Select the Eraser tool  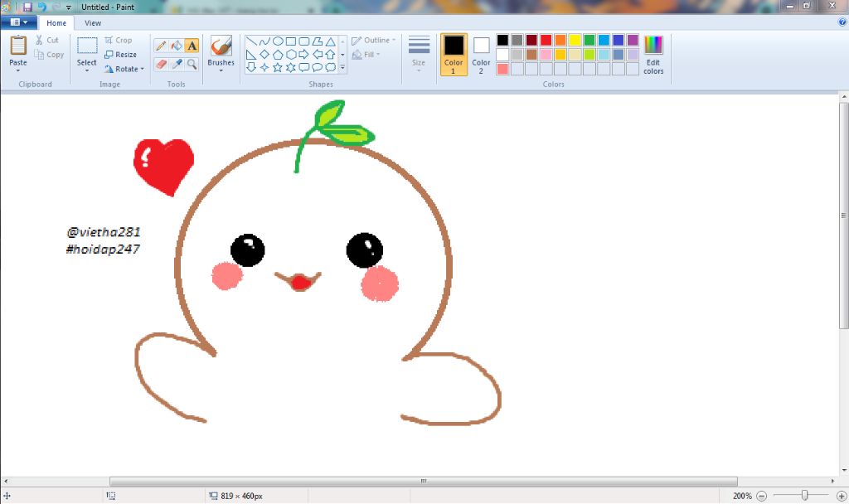click(161, 64)
